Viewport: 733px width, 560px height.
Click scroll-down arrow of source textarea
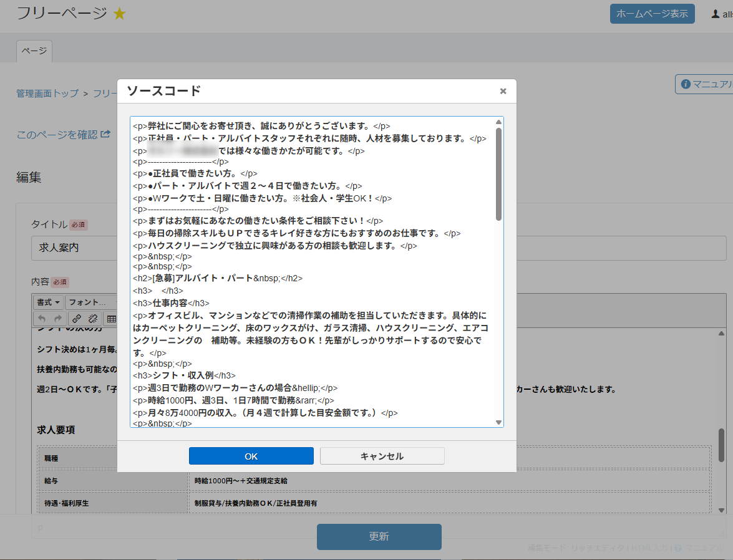pos(498,422)
